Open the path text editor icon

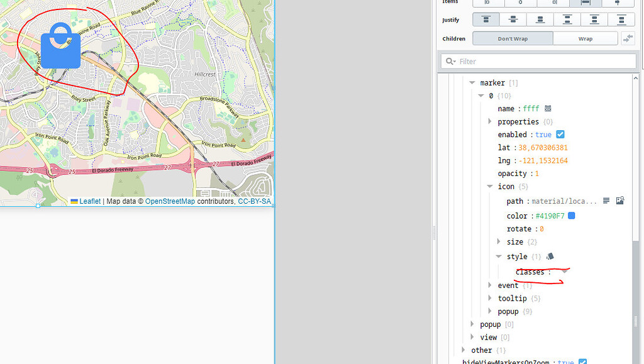[x=606, y=201]
